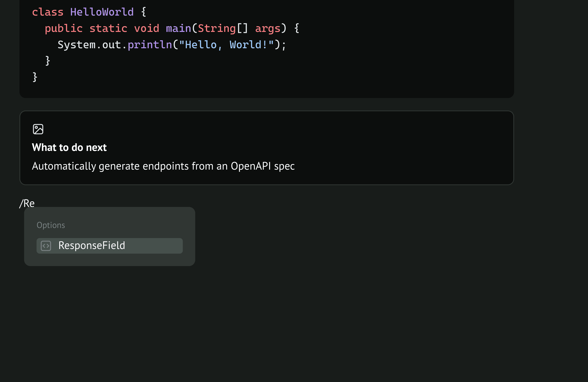Click the String type in the code
This screenshot has height=382, width=588.
(217, 28)
